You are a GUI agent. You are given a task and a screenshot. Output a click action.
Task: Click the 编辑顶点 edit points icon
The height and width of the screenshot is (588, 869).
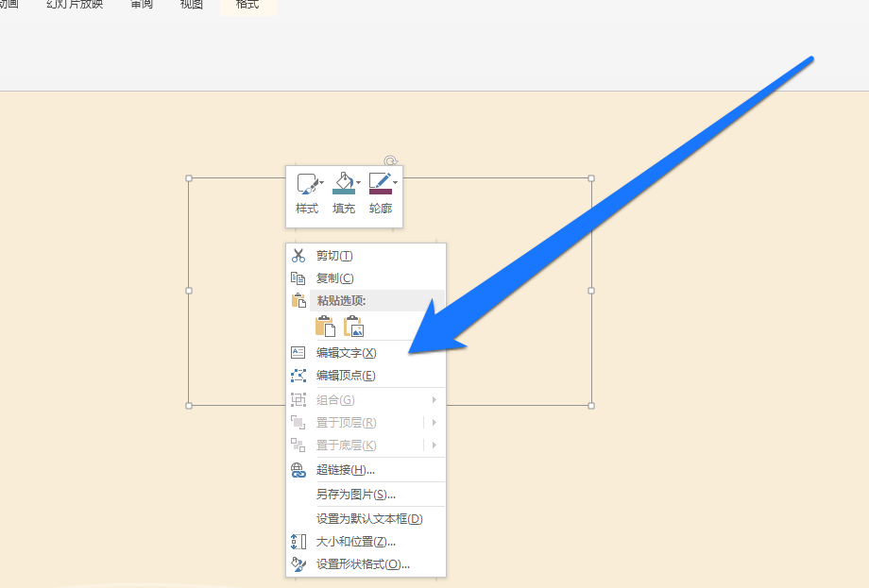pos(297,375)
